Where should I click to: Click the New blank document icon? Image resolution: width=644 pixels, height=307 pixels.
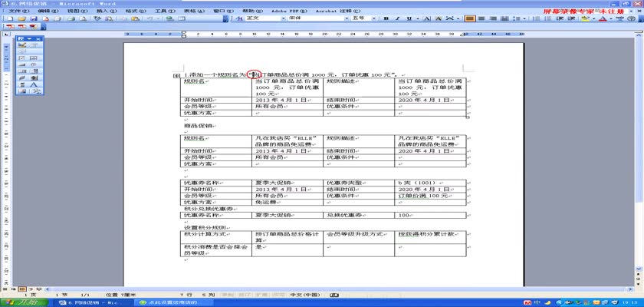click(x=10, y=18)
